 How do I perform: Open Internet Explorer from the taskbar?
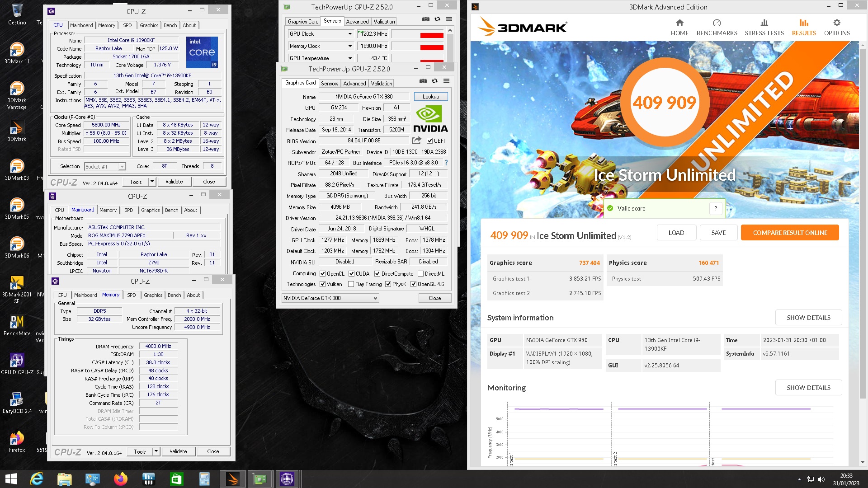(x=36, y=479)
